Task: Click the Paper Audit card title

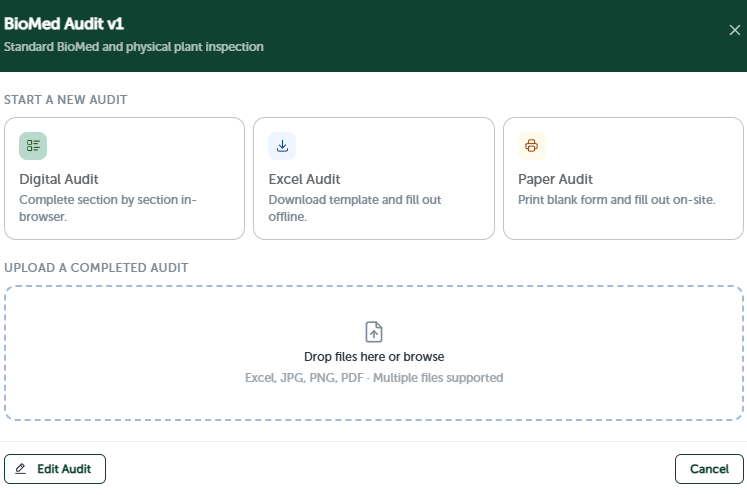Action: point(555,179)
